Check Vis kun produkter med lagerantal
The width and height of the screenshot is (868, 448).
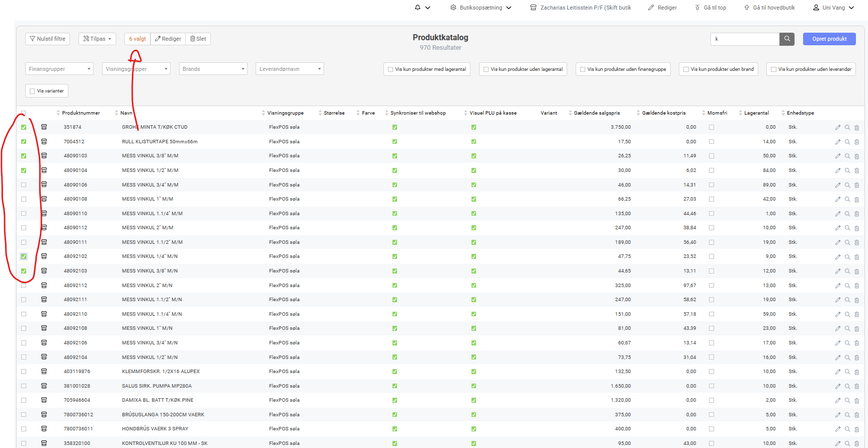point(390,69)
